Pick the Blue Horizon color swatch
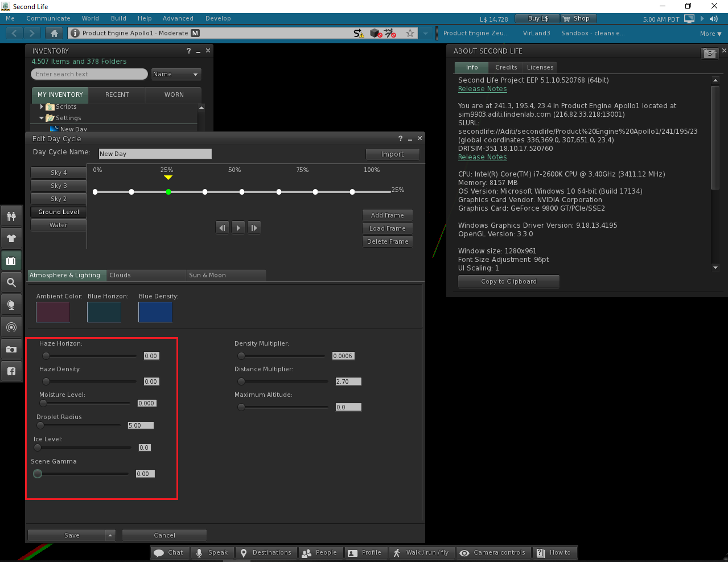Screen dimensions: 728x562 click(x=104, y=312)
